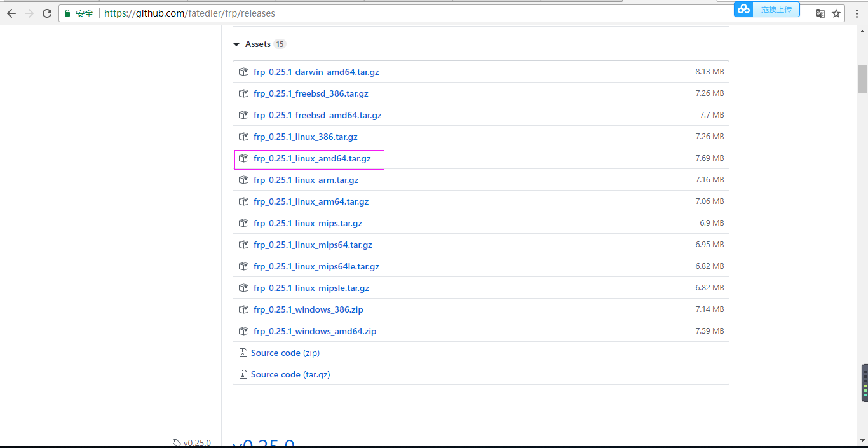Click the package icon beside frp_0.25.1_freebsd_amd64.tar.gz
This screenshot has height=448, width=868.
pos(243,115)
